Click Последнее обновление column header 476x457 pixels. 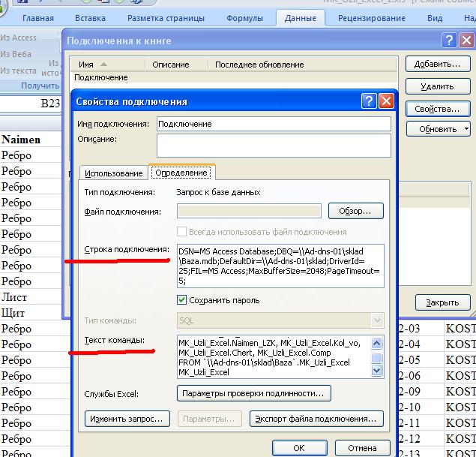pyautogui.click(x=302, y=65)
